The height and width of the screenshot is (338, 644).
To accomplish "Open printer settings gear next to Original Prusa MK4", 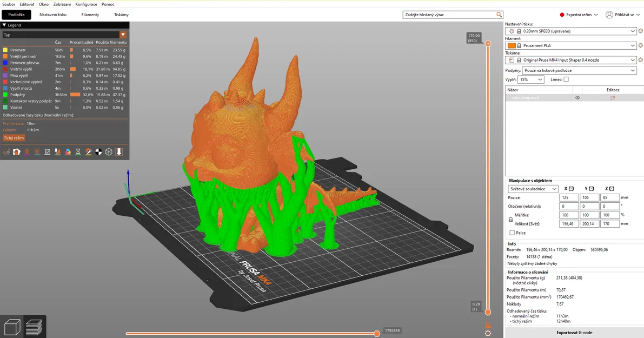I will pos(640,60).
